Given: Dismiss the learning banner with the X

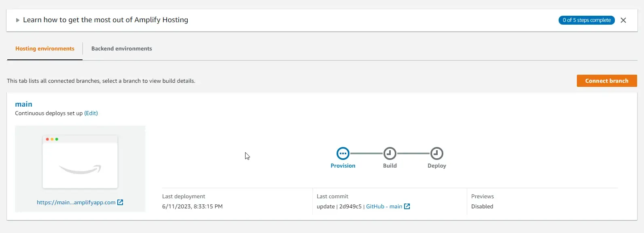Looking at the screenshot, I should (x=623, y=20).
